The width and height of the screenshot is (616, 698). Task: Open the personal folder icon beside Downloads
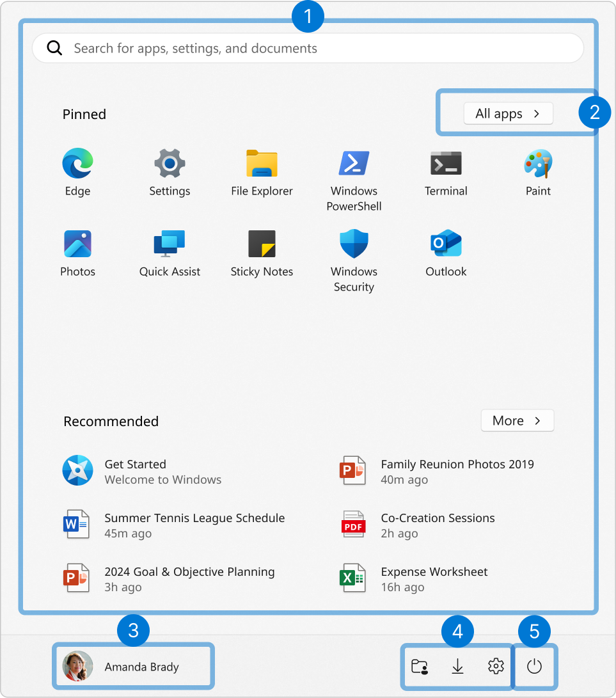pyautogui.click(x=419, y=667)
